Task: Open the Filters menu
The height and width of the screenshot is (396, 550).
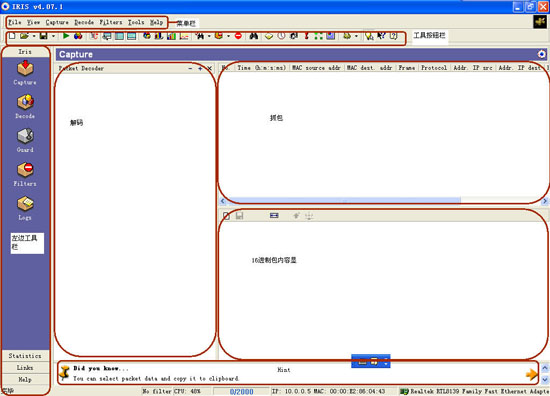Action: tap(111, 22)
